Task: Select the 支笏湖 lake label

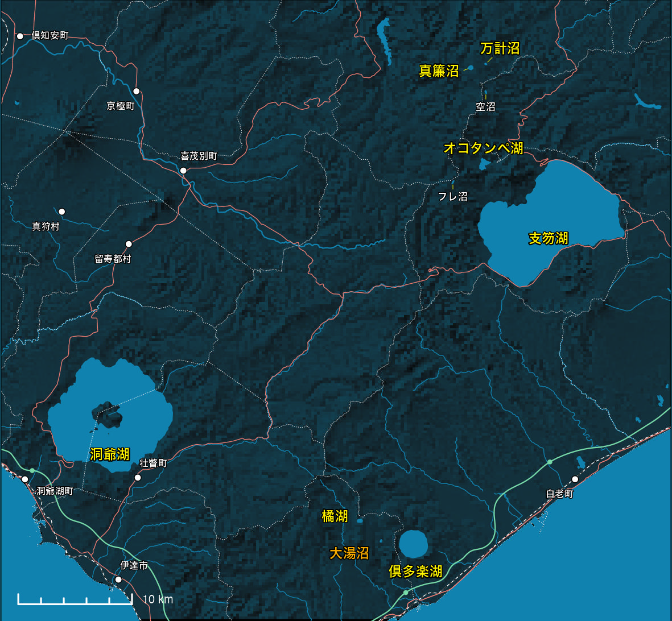Action: 548,238
